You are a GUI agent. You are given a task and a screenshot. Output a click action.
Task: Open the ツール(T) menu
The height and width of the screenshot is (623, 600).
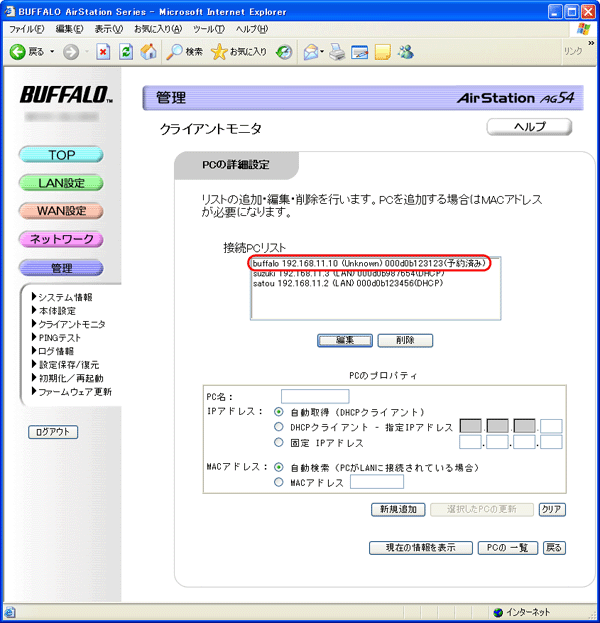pyautogui.click(x=209, y=29)
